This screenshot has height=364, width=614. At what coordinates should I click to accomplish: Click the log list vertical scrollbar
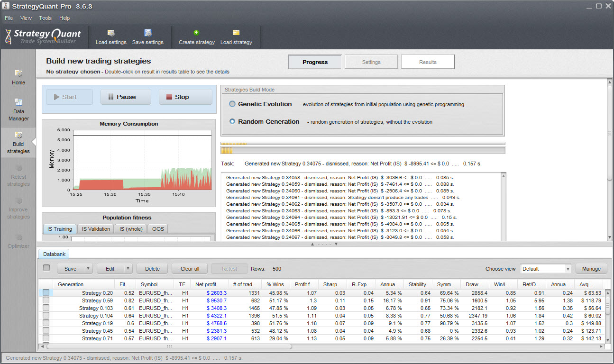[503, 207]
